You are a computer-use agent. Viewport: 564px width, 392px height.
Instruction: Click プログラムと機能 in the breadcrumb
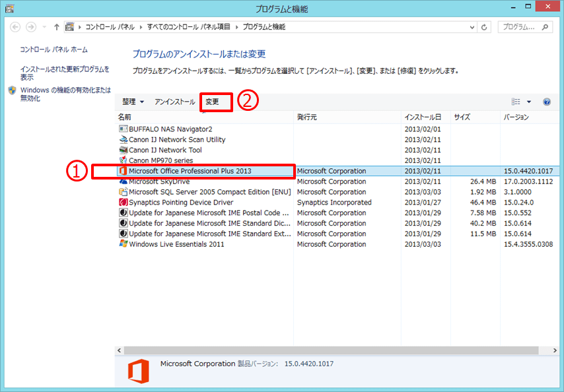pos(264,27)
